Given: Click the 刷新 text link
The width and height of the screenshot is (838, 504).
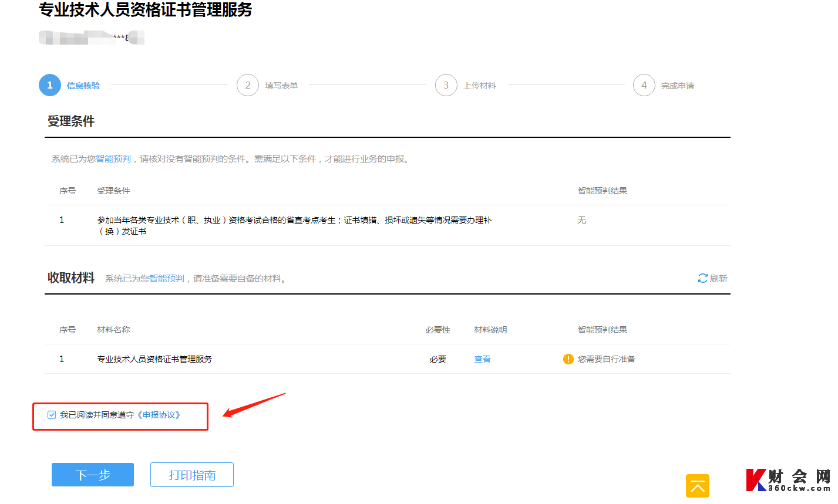Looking at the screenshot, I should pyautogui.click(x=719, y=278).
